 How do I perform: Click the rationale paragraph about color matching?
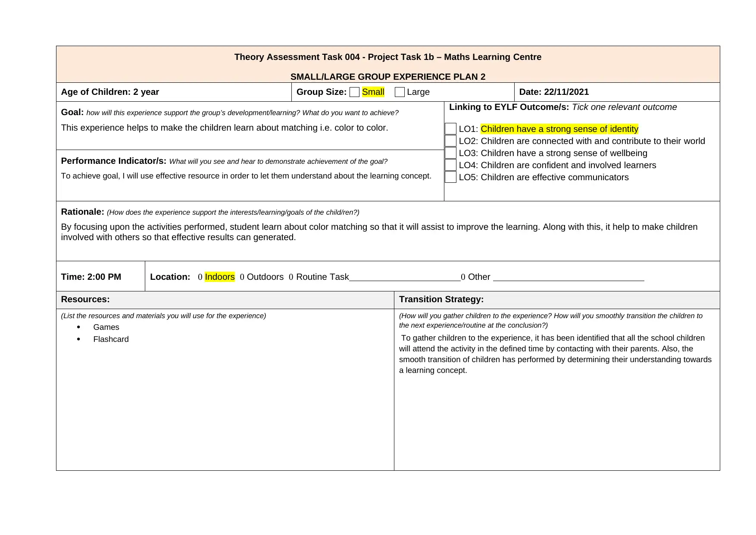[x=379, y=232]
